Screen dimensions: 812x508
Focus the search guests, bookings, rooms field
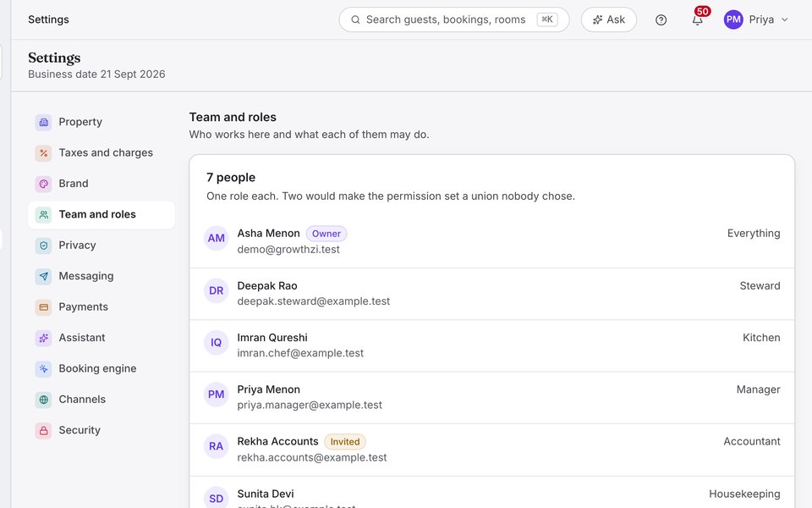[x=454, y=19]
